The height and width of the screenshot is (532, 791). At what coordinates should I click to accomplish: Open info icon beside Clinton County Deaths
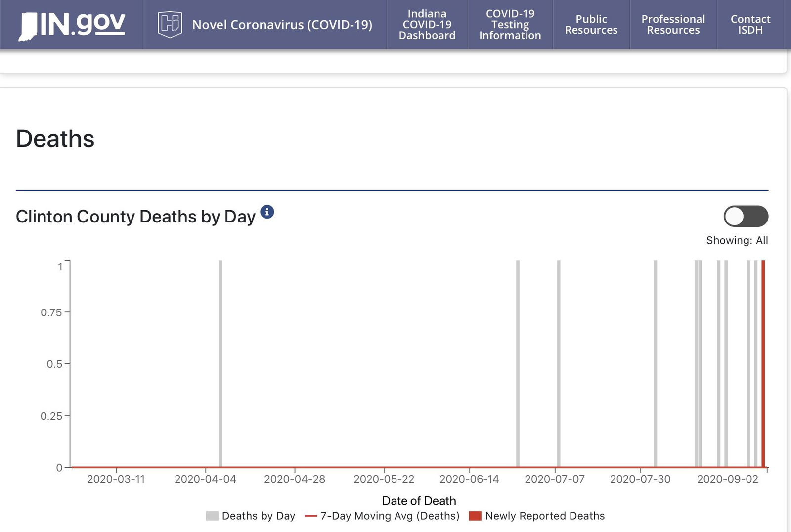(x=267, y=212)
